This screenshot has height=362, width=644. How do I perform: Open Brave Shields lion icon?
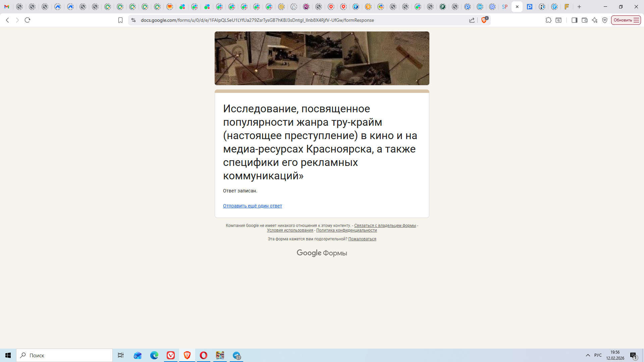pos(484,20)
